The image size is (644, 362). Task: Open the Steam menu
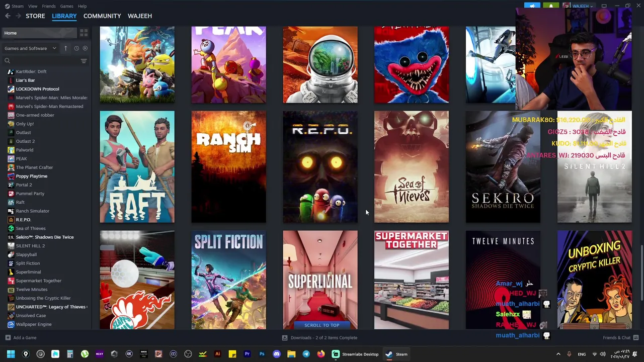(18, 6)
